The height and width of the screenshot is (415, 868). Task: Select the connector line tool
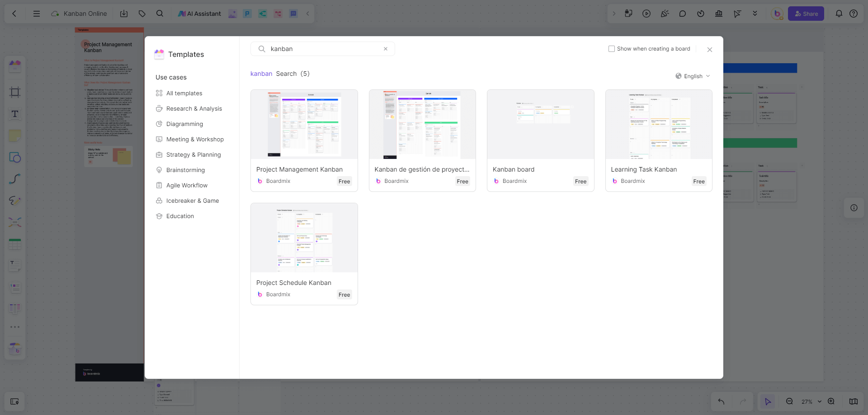[x=15, y=179]
